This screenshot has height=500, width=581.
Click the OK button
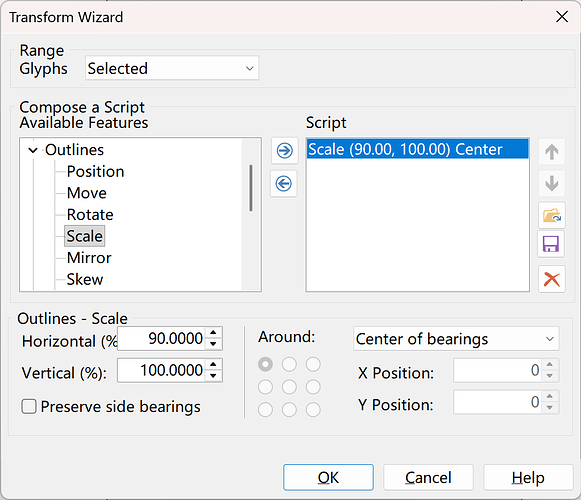tap(328, 477)
